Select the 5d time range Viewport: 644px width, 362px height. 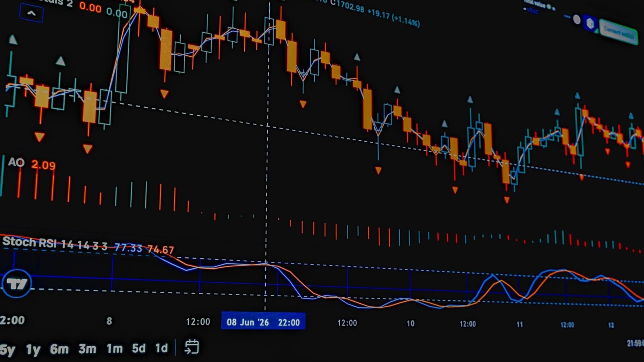point(139,348)
